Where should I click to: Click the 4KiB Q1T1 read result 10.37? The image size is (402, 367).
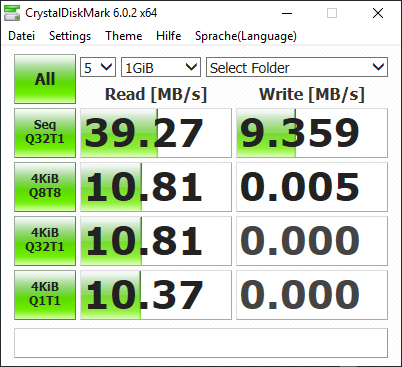156,295
